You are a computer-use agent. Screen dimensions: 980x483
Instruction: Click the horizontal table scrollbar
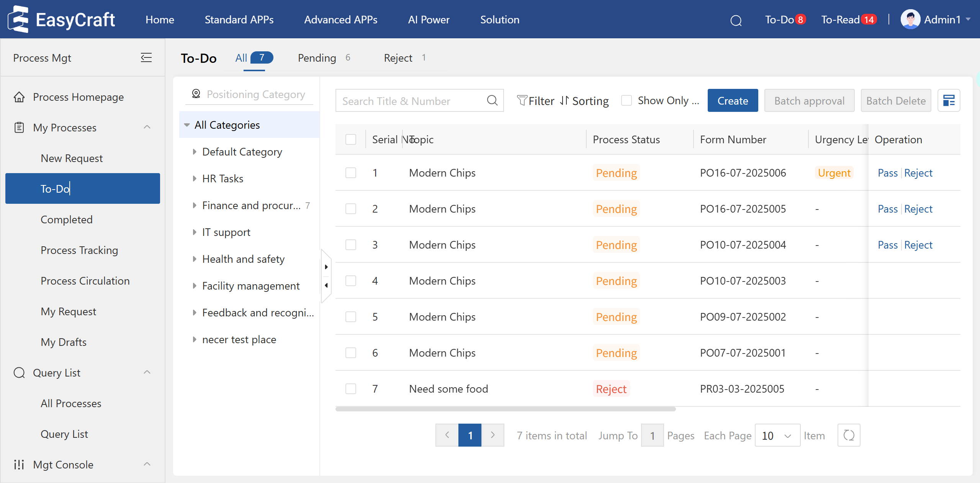(505, 409)
